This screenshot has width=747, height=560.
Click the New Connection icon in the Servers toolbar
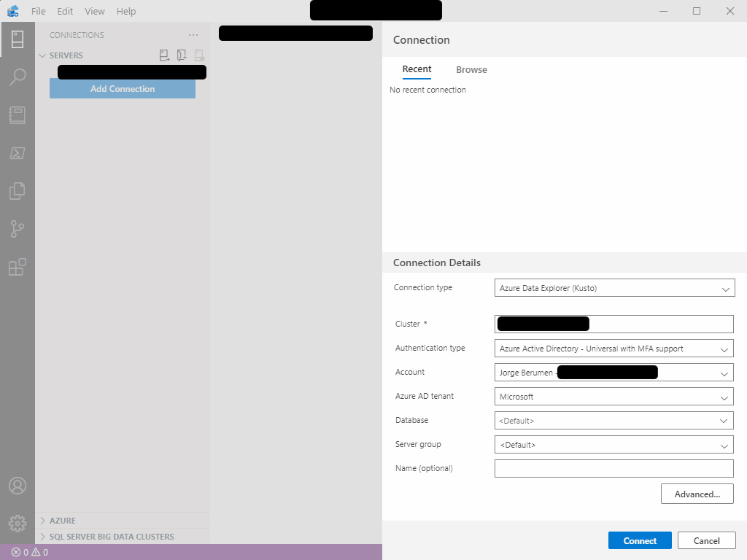164,55
